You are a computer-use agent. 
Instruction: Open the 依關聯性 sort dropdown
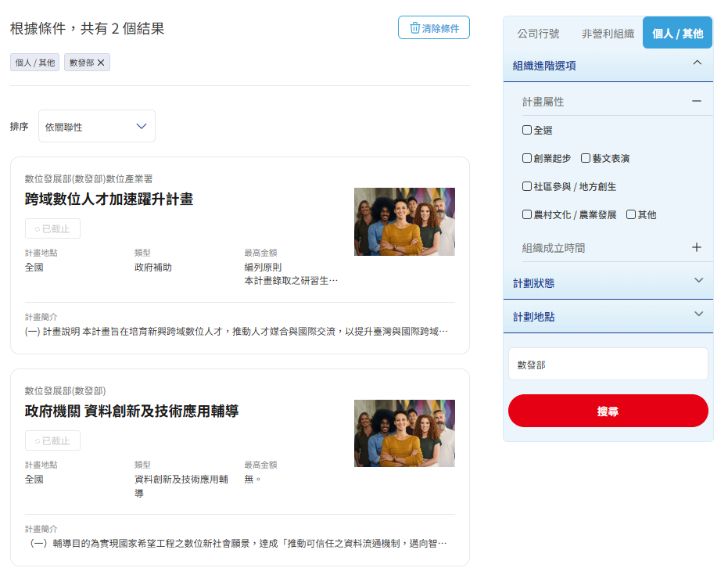click(97, 126)
